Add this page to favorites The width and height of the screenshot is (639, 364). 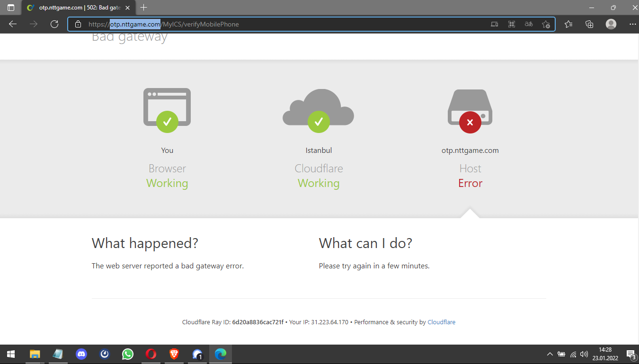pyautogui.click(x=546, y=24)
